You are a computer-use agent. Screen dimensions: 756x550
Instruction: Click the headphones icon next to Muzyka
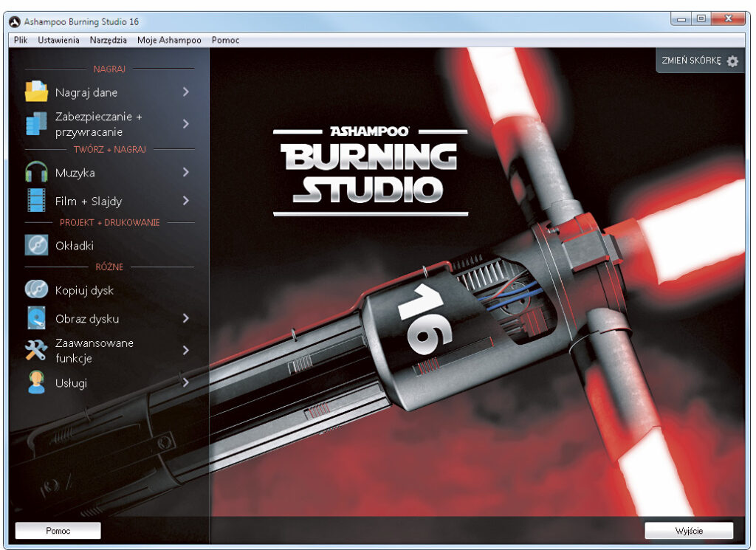35,170
